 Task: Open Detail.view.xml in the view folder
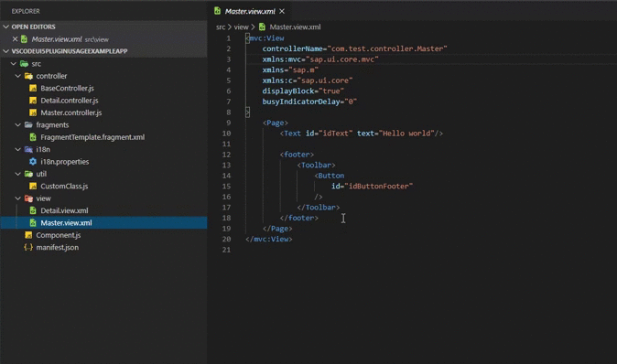click(x=64, y=210)
